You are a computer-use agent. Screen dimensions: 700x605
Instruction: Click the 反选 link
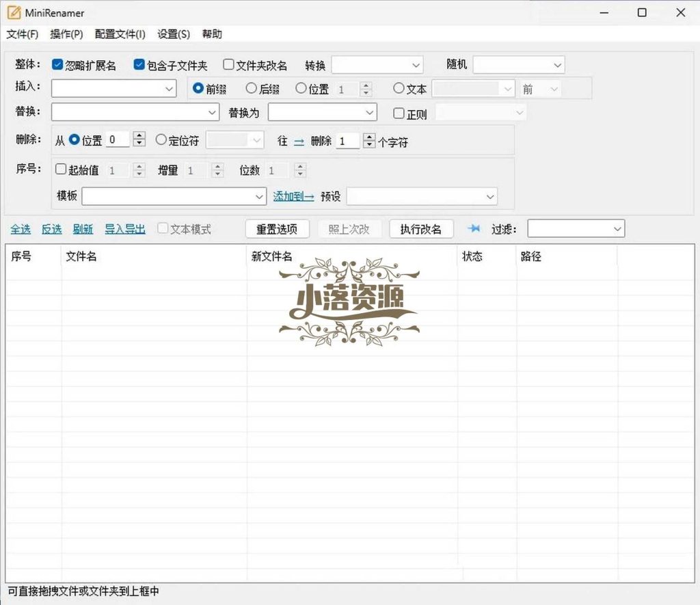pyautogui.click(x=52, y=229)
